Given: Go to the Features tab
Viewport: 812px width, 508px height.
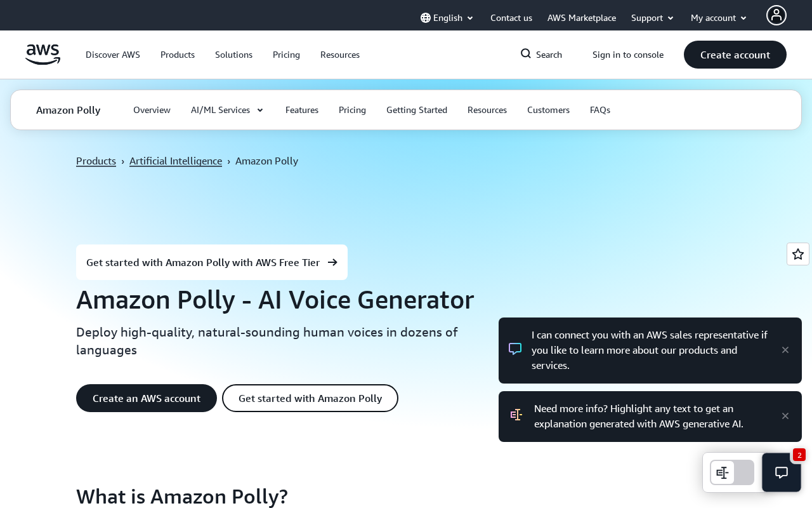Looking at the screenshot, I should click(x=302, y=110).
